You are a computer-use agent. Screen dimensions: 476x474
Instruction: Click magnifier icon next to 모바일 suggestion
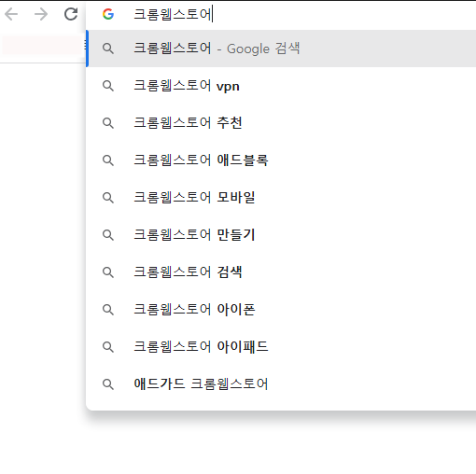point(108,198)
